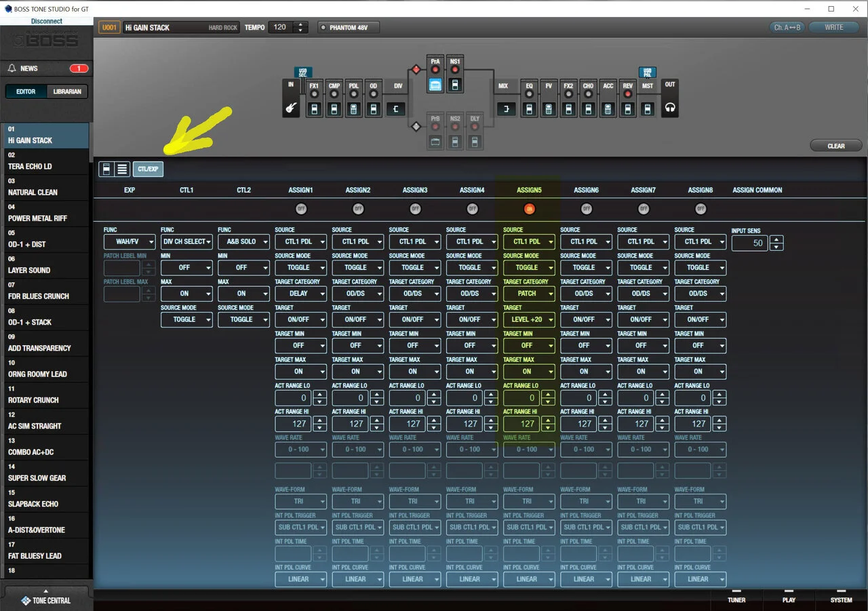Select the FX1 effect block
The height and width of the screenshot is (611, 868).
(x=314, y=109)
